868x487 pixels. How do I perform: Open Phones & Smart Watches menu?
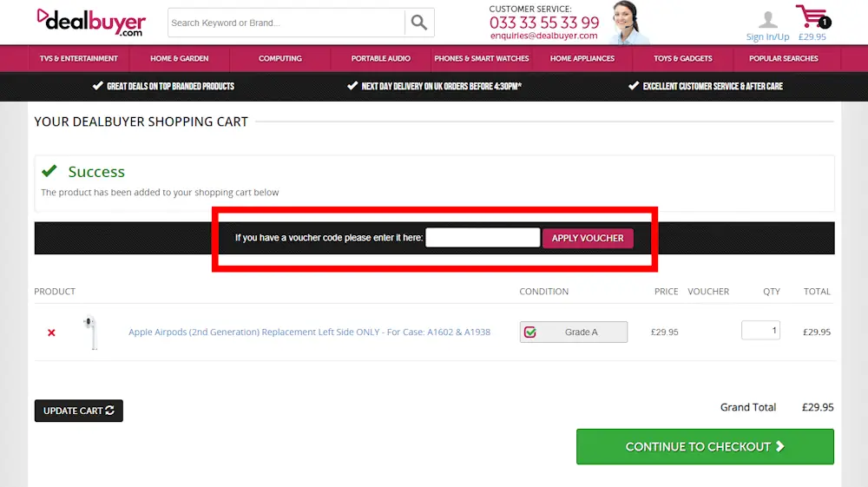[482, 59]
